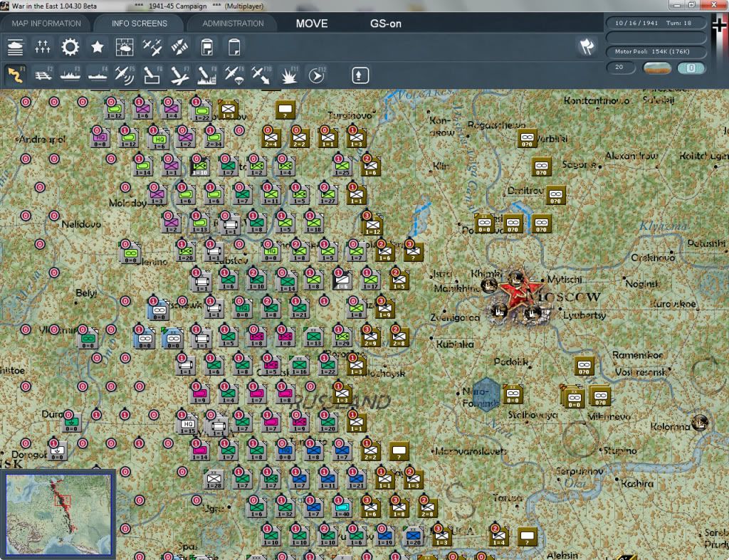Click the Serpukhov city label
Screen dimensions: 729x560
[579, 471]
